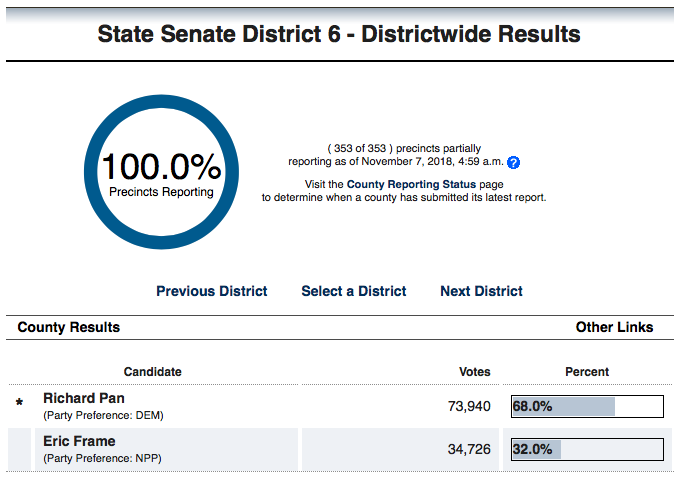Click the Candidate column header
The image size is (679, 482).
pos(153,372)
